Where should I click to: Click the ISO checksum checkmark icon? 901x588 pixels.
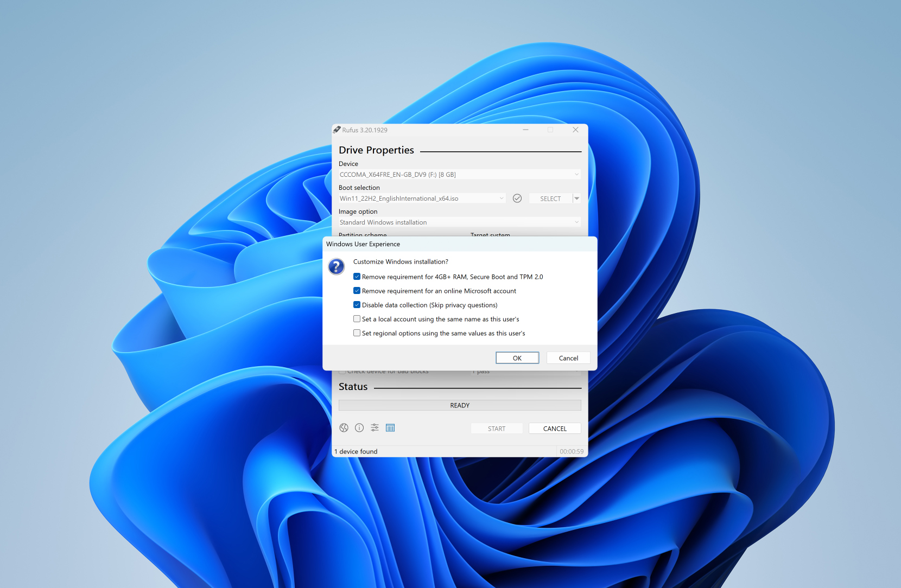[517, 199]
